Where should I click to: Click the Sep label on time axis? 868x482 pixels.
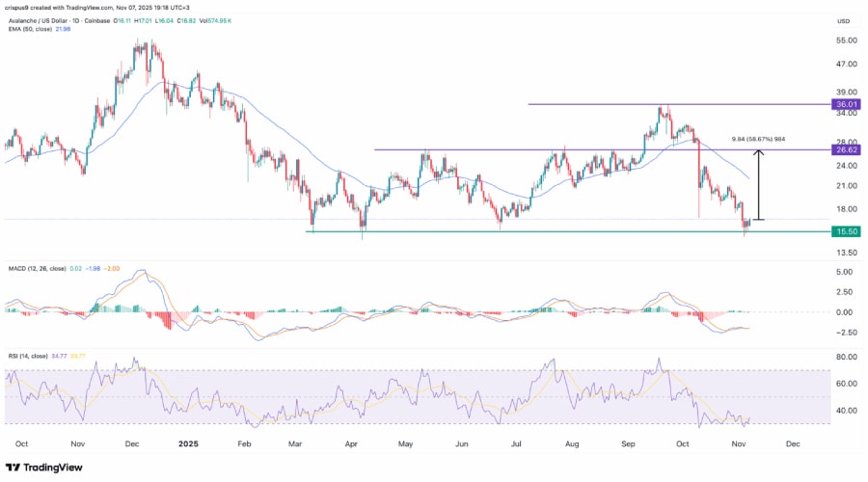(x=628, y=443)
